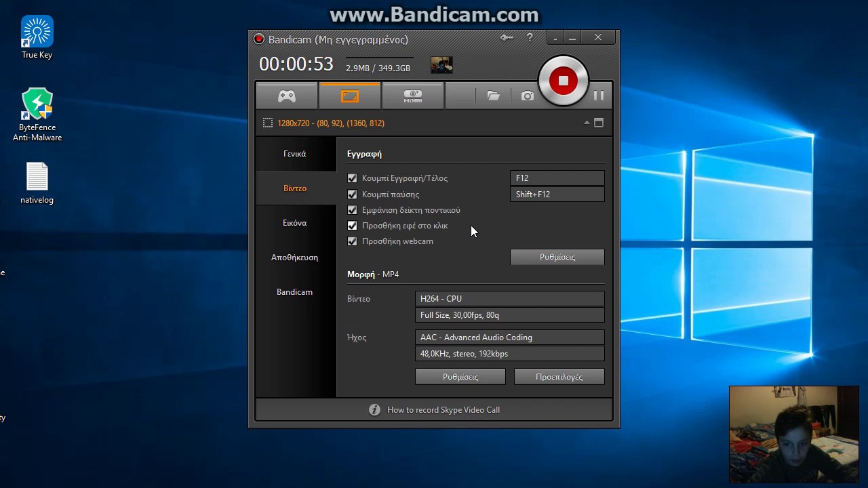Image resolution: width=868 pixels, height=488 pixels.
Task: Open How to record Skype Video Call link
Action: (x=443, y=410)
